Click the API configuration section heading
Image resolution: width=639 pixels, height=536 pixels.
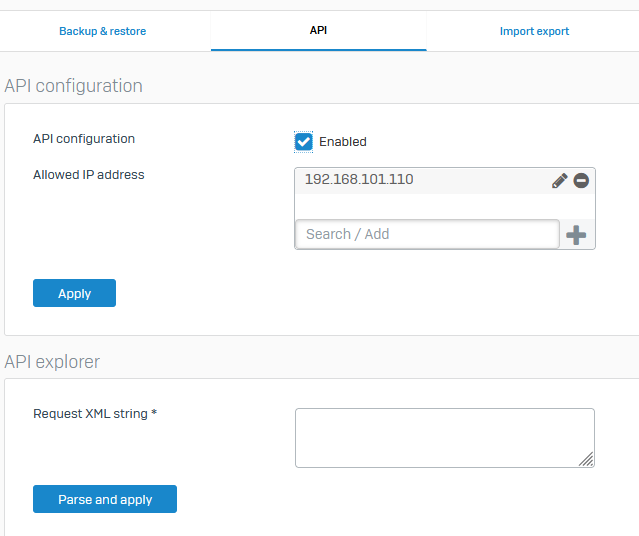73,86
